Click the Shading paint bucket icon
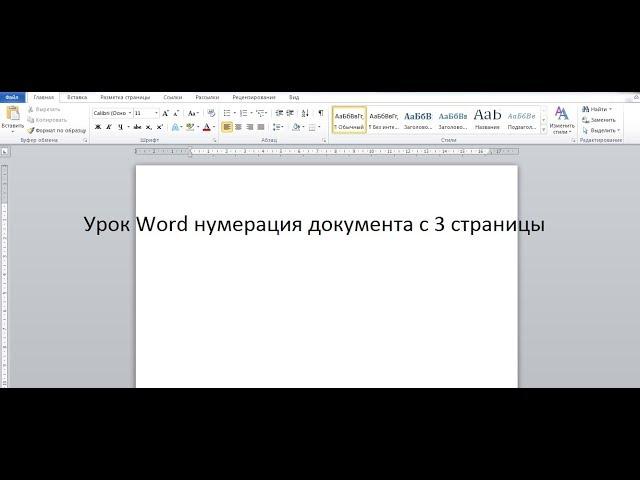This screenshot has height=480, width=640. point(296,127)
